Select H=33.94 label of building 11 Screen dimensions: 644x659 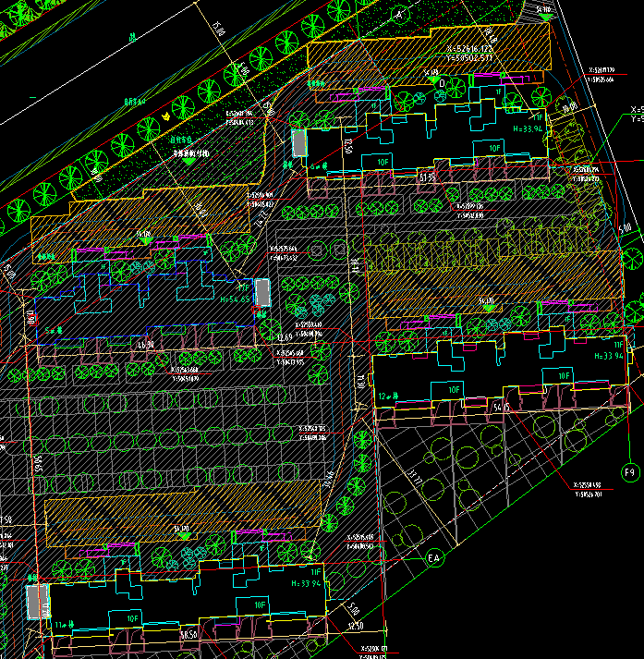pos(306,583)
